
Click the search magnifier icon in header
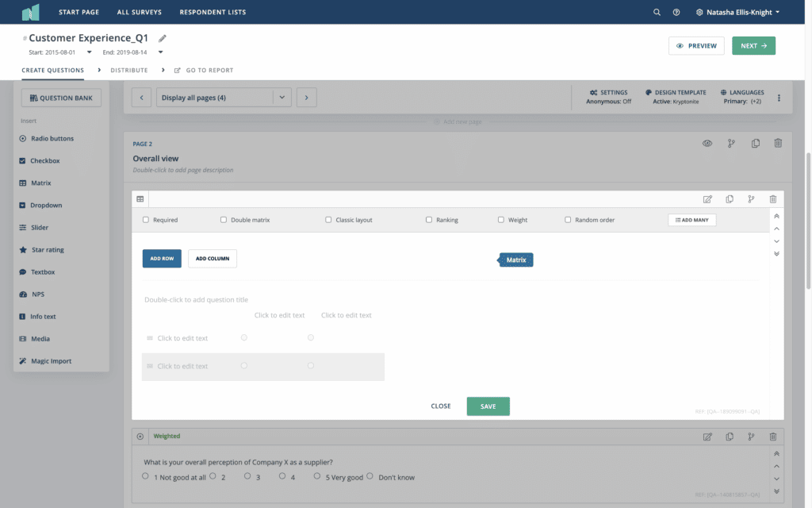657,13
